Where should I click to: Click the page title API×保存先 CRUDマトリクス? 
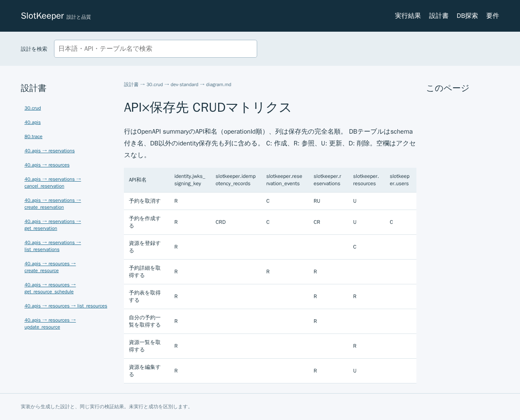point(208,107)
